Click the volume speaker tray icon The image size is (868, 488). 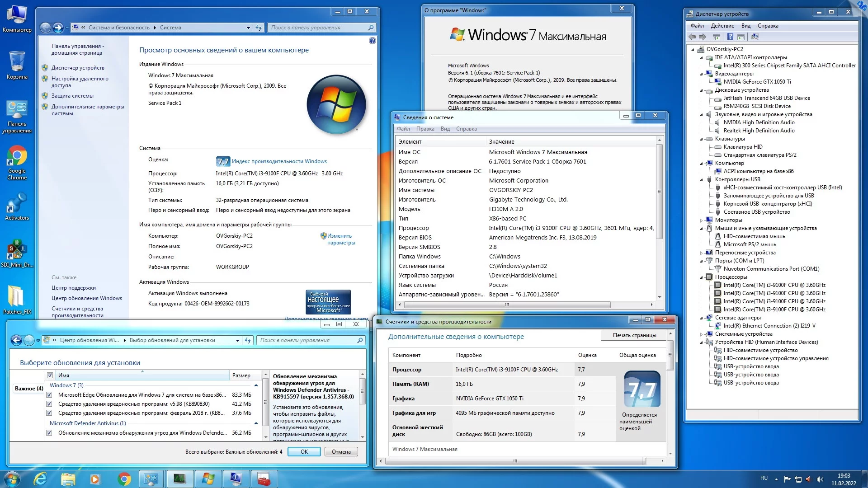click(820, 479)
